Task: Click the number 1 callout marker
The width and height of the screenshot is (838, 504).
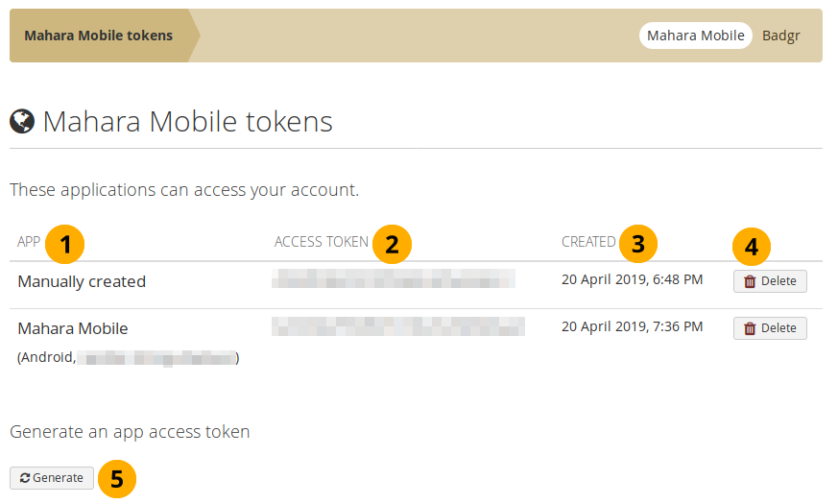Action: [x=65, y=246]
